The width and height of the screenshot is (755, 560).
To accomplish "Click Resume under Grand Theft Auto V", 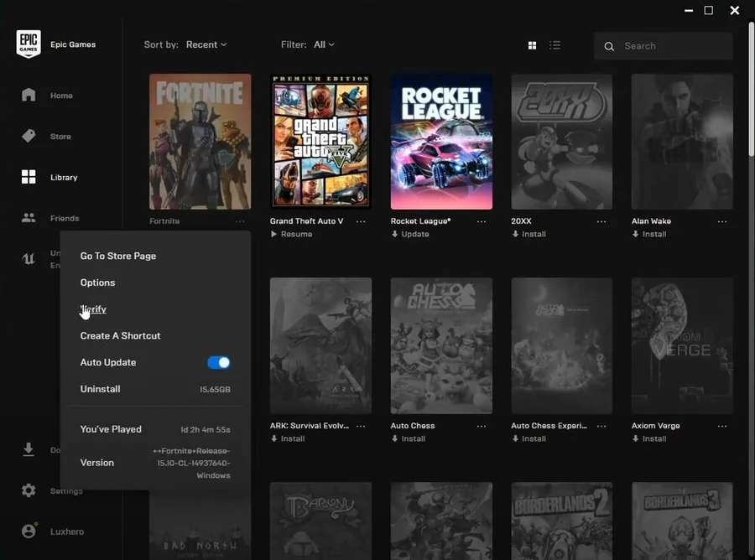I will [291, 234].
